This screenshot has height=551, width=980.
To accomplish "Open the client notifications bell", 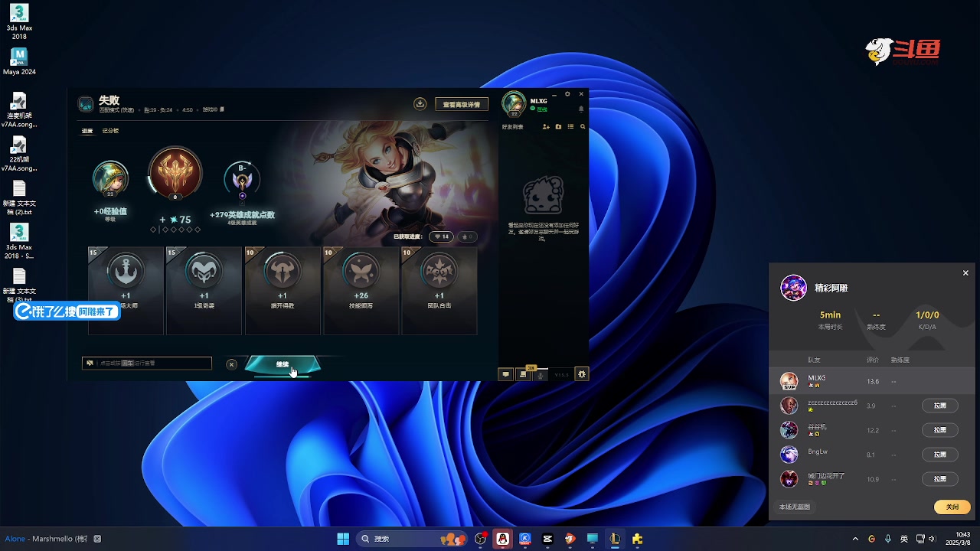I will 581,109.
